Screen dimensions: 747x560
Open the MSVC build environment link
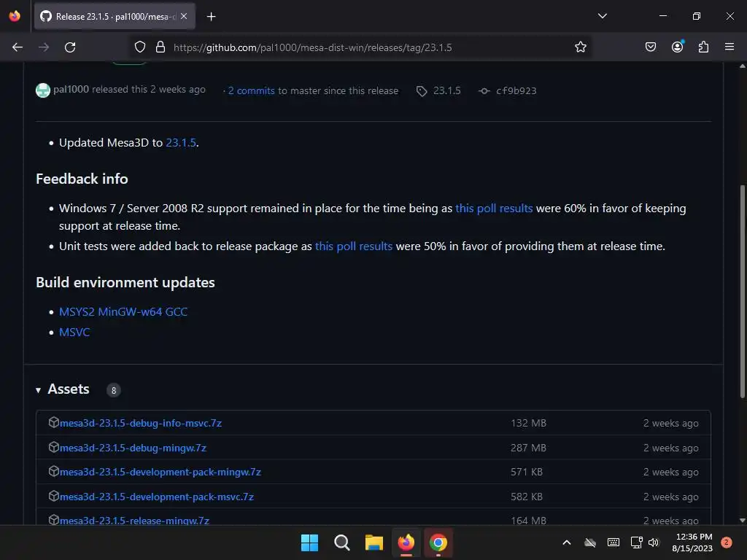pyautogui.click(x=74, y=332)
